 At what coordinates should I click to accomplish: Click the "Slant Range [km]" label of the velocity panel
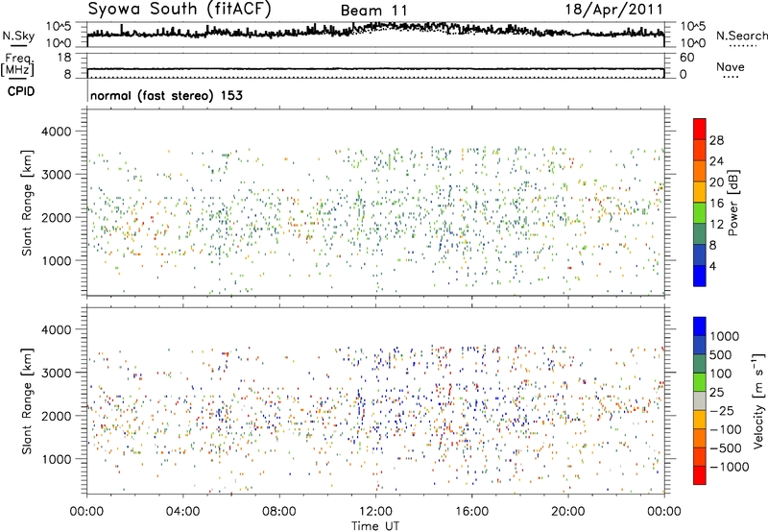coord(27,401)
